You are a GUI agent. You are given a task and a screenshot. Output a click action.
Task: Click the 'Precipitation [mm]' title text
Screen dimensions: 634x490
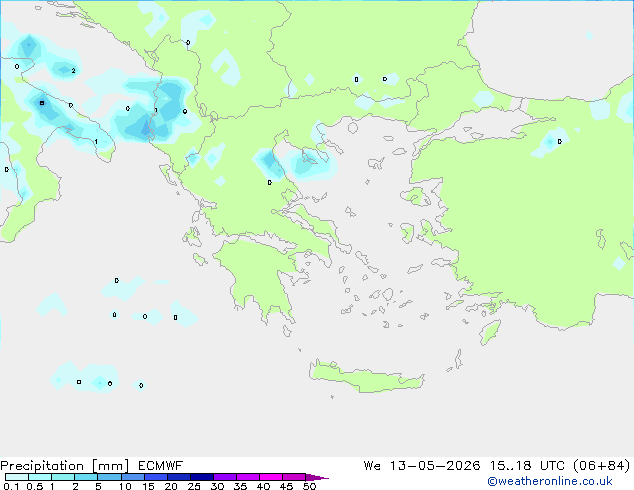65,466
